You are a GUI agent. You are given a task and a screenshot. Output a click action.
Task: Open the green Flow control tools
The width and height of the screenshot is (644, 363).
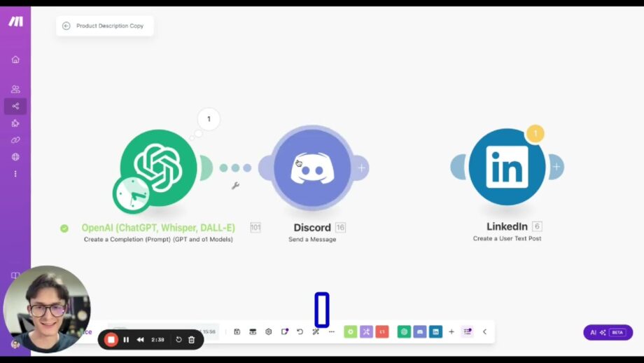350,331
